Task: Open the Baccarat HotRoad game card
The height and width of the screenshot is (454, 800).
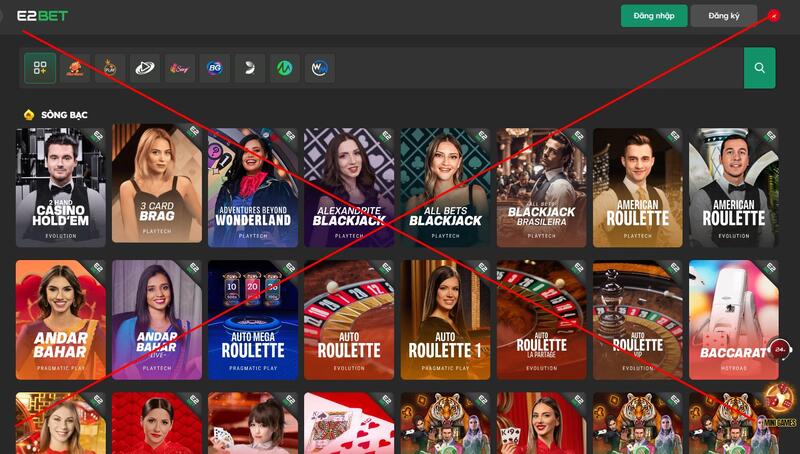Action: [734, 320]
